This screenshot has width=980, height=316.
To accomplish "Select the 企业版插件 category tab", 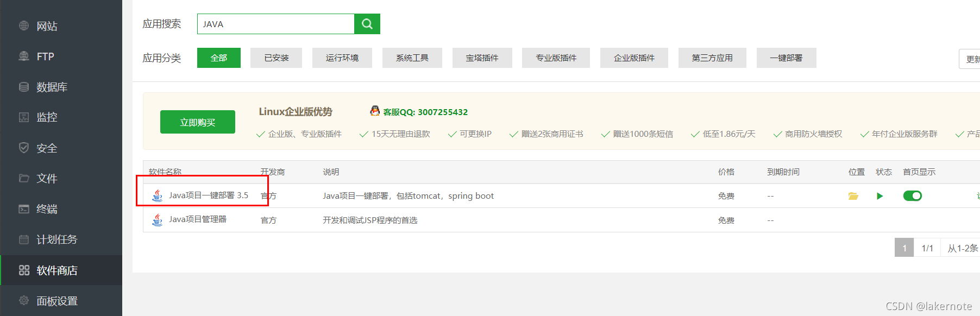I will pyautogui.click(x=634, y=58).
